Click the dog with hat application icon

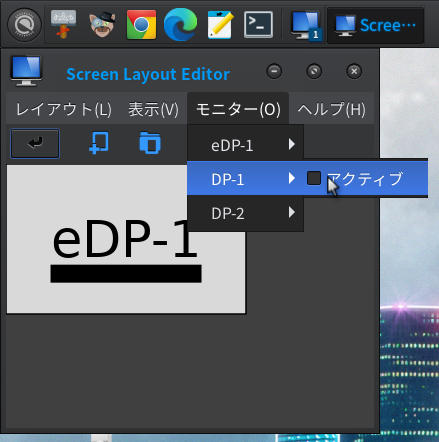tap(102, 24)
